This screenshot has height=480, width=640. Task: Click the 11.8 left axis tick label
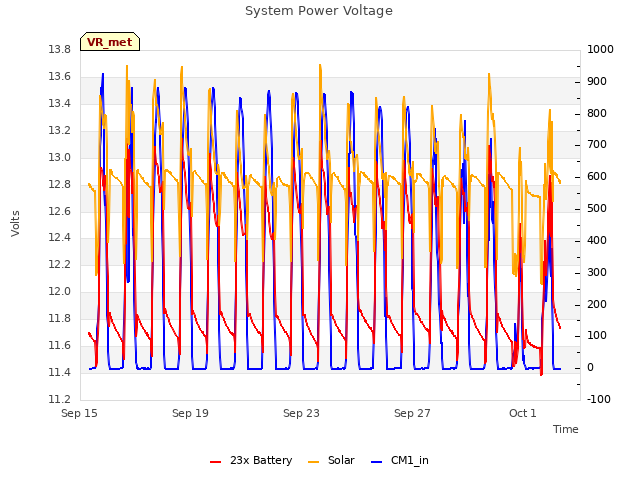coord(60,318)
